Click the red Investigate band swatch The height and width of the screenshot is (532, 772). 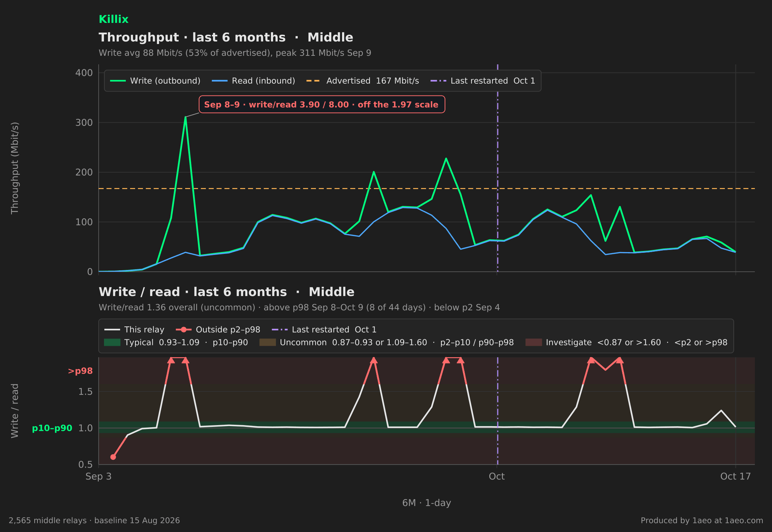coord(534,343)
